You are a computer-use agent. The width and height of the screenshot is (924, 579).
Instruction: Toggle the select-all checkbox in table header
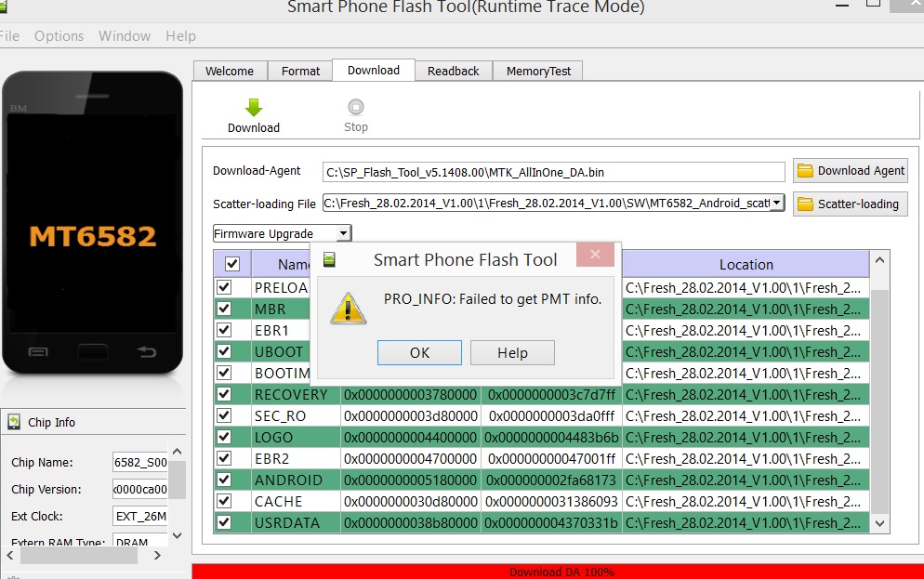coord(231,264)
